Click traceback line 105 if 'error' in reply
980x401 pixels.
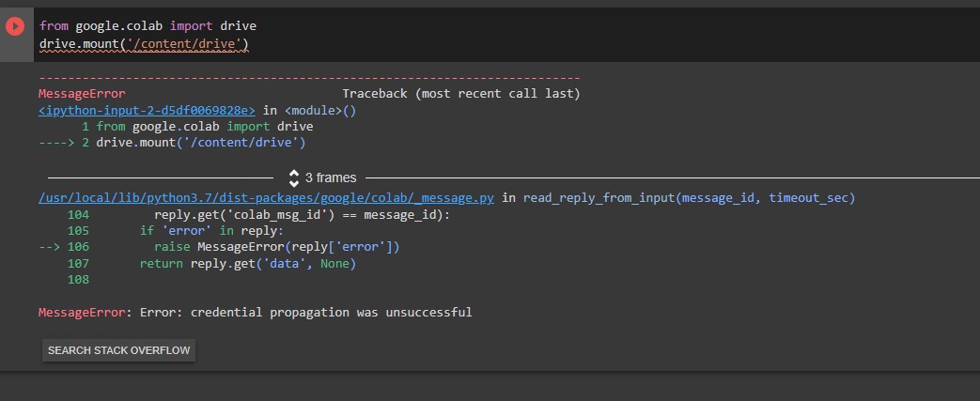click(175, 230)
